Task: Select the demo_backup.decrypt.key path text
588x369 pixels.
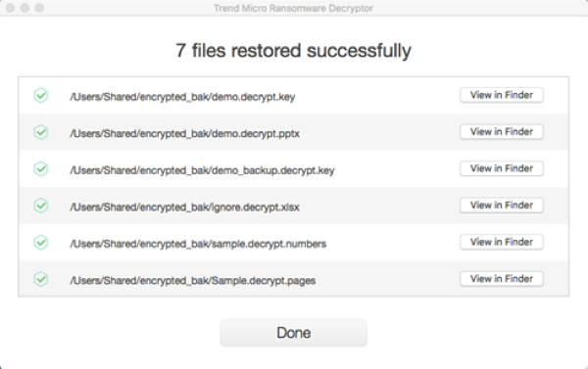Action: 202,170
